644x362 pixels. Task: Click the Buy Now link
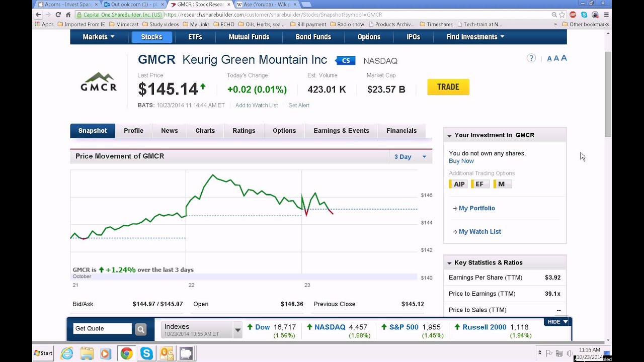(461, 161)
